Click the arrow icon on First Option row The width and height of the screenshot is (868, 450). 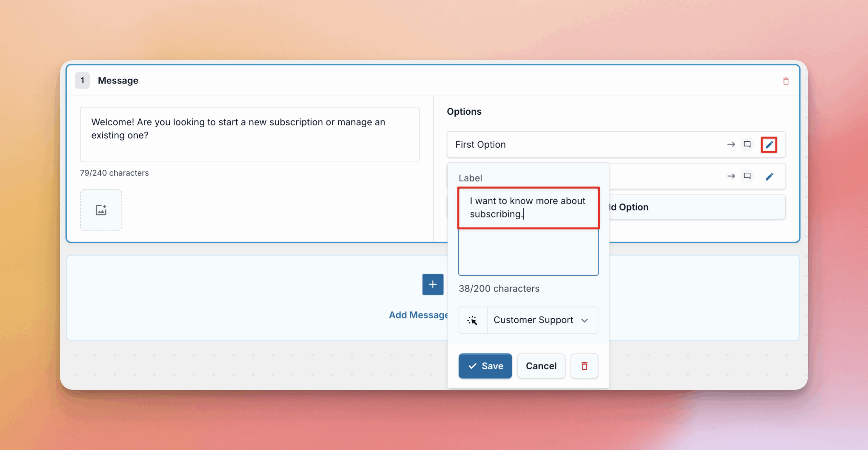click(731, 145)
